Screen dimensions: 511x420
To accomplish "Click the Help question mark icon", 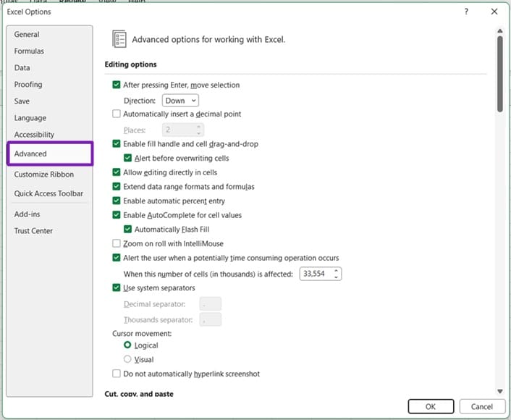I will 466,12.
